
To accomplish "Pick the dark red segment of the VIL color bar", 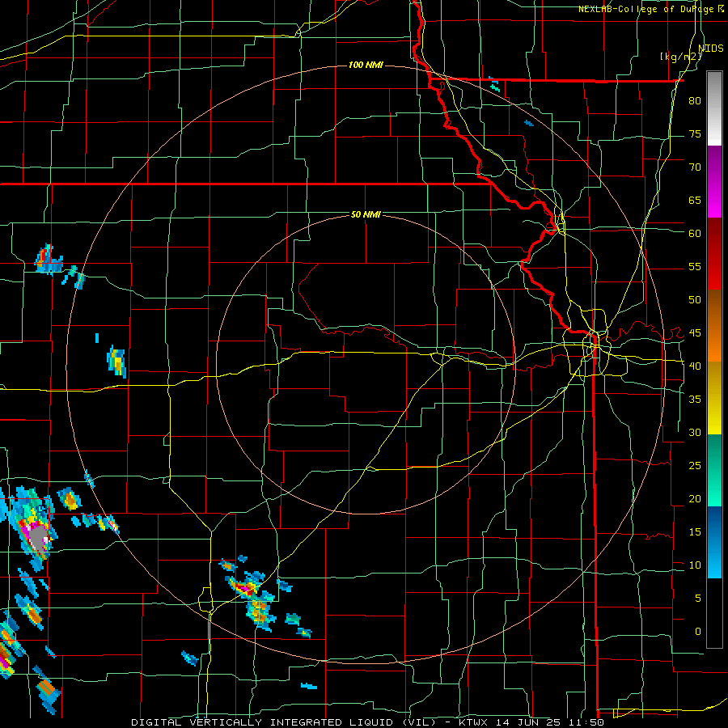I will [714, 254].
